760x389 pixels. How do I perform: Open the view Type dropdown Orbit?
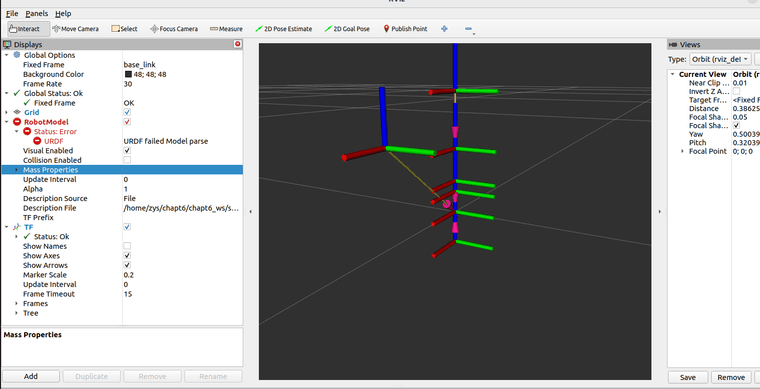click(x=720, y=59)
